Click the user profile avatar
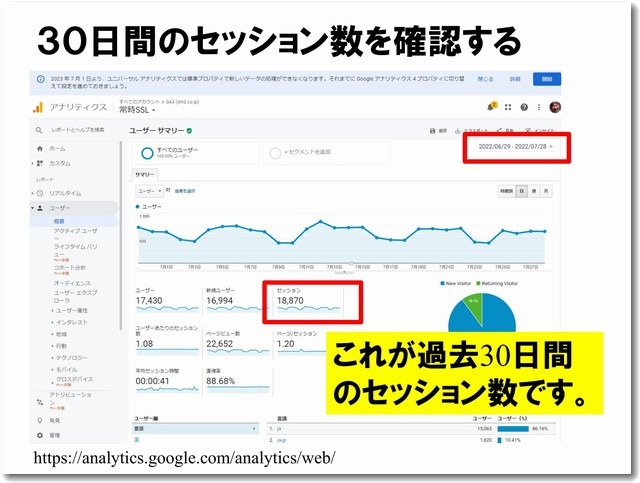 555,106
